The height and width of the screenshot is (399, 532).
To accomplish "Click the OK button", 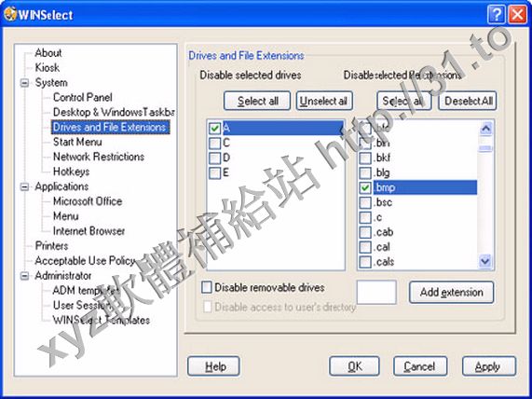I will (354, 366).
